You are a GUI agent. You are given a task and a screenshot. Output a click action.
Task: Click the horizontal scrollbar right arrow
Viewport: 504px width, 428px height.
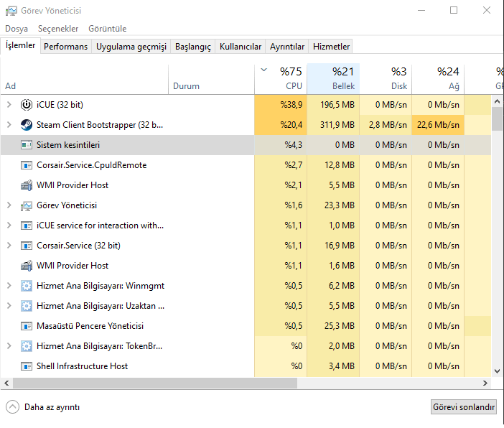[485, 383]
